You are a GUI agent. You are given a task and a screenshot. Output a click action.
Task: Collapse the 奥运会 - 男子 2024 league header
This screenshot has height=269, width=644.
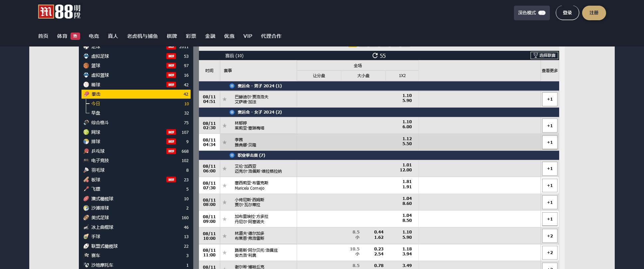(x=379, y=86)
